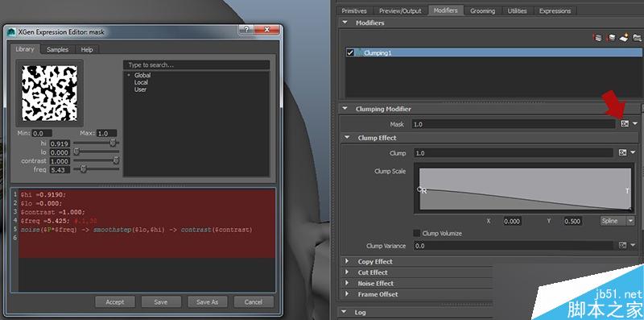Switch to the Expressions tab
The image size is (644, 320).
pyautogui.click(x=555, y=11)
